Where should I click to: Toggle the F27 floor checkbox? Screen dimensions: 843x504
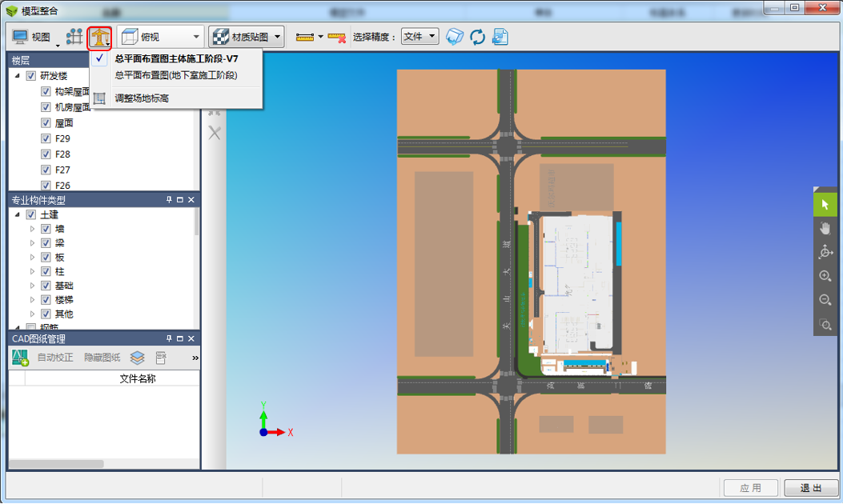(x=46, y=170)
